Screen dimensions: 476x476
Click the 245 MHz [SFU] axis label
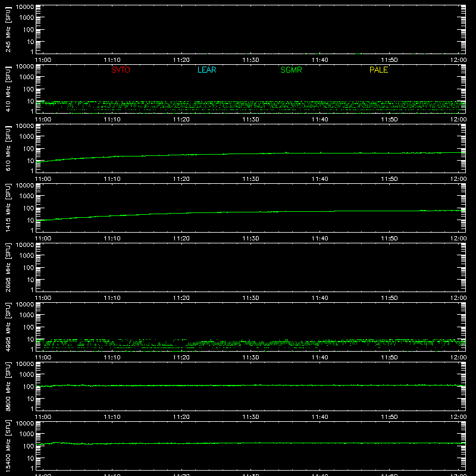tap(8, 29)
